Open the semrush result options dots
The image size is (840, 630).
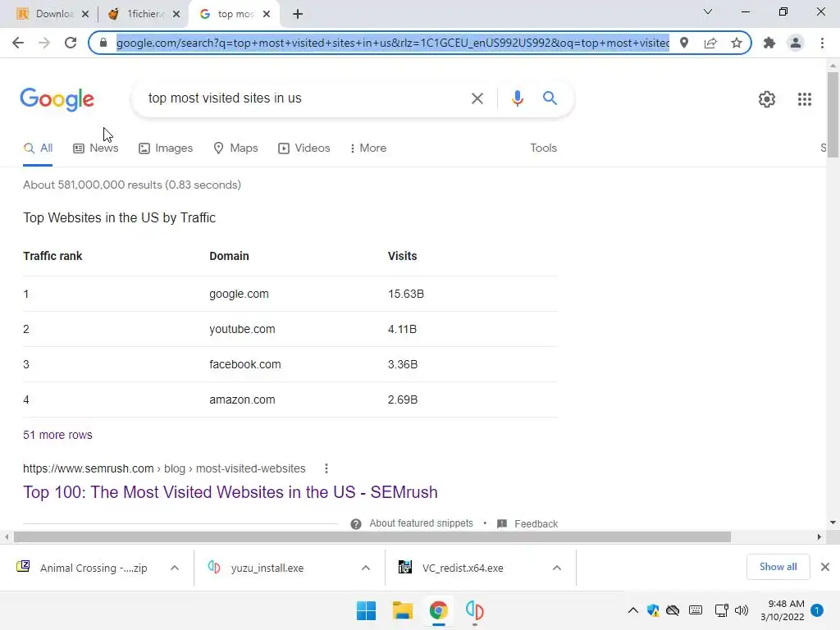(x=326, y=468)
